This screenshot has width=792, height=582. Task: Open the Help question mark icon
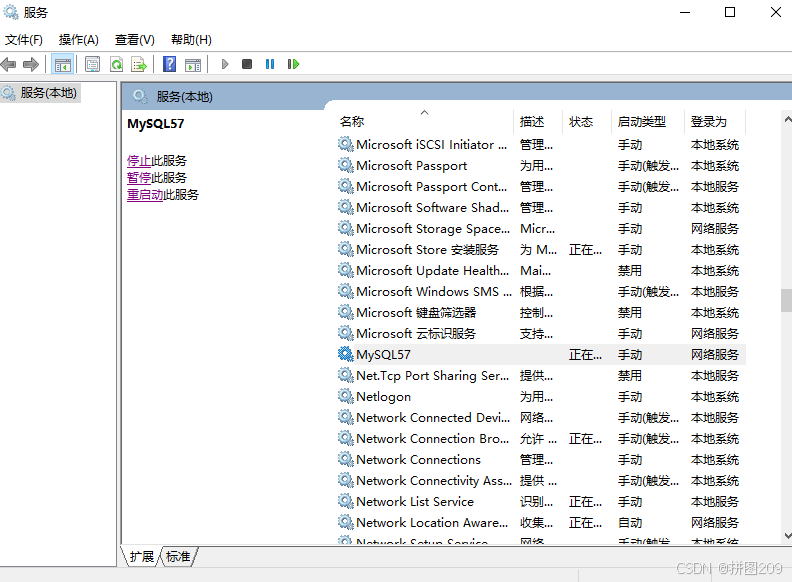point(170,64)
